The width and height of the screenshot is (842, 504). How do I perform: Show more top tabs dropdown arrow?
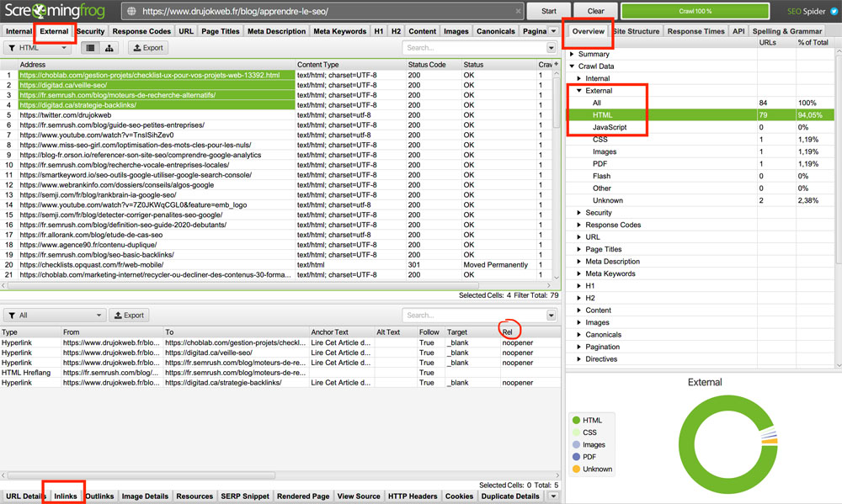[x=554, y=31]
